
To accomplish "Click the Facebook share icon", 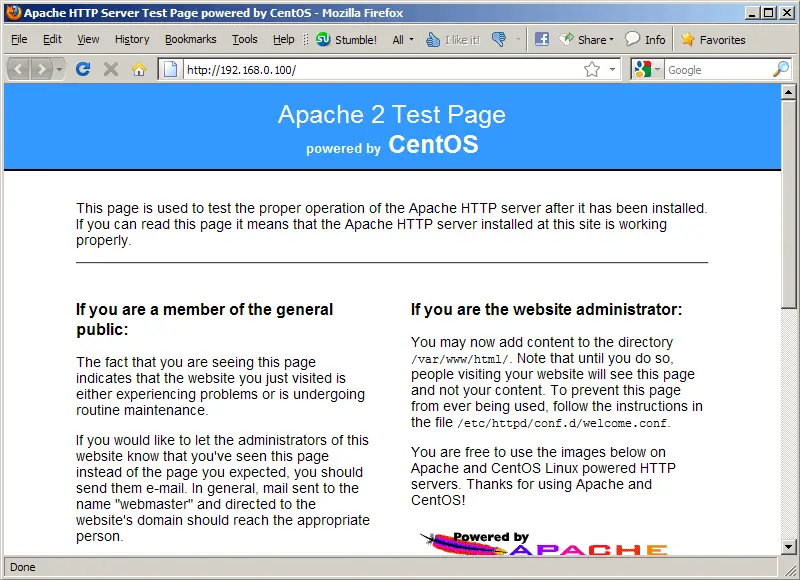I will pos(541,39).
